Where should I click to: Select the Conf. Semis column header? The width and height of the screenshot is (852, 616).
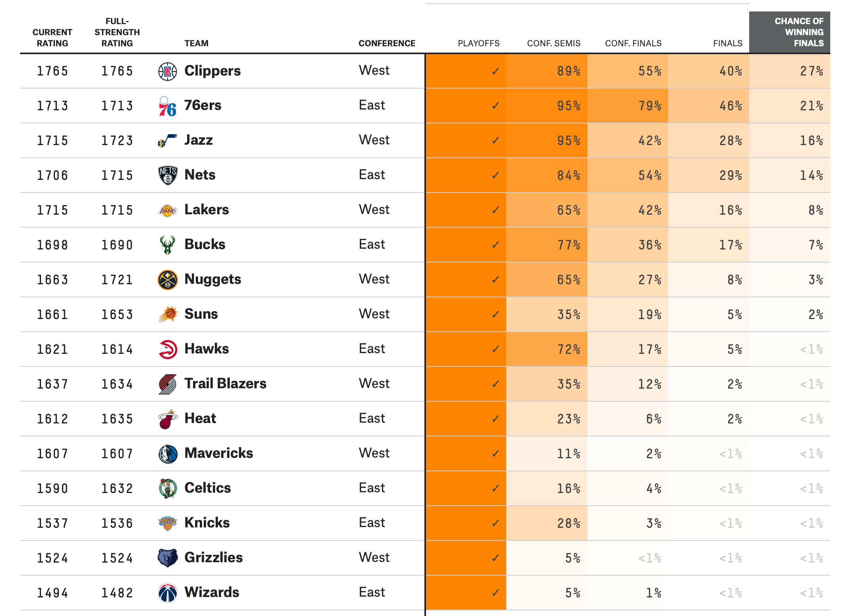coord(553,43)
